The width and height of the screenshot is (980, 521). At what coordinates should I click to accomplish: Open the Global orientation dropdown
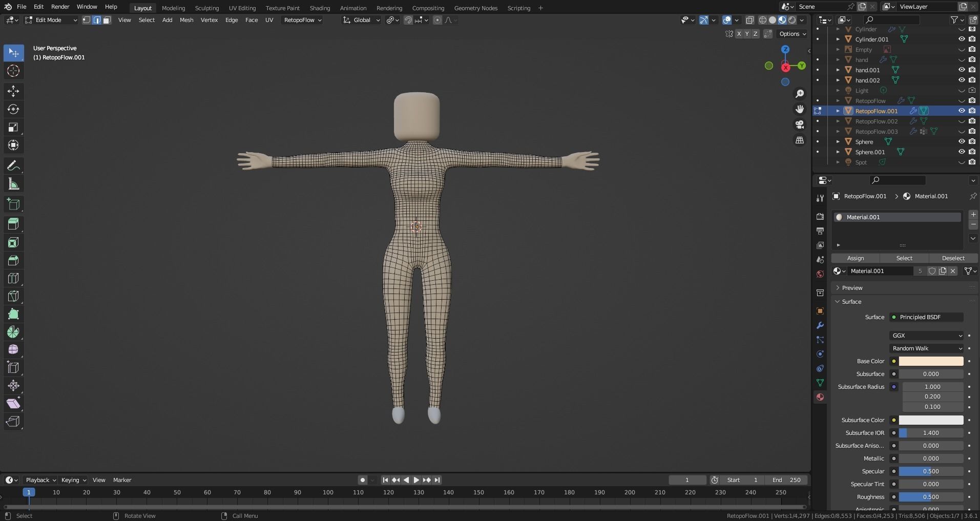[x=362, y=20]
